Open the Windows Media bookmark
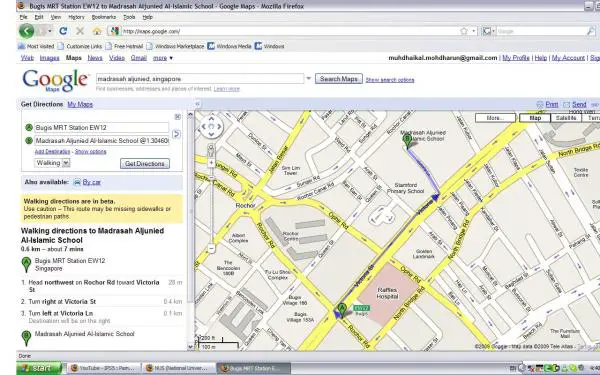Viewport: 600px width, 375px height. 230,46
